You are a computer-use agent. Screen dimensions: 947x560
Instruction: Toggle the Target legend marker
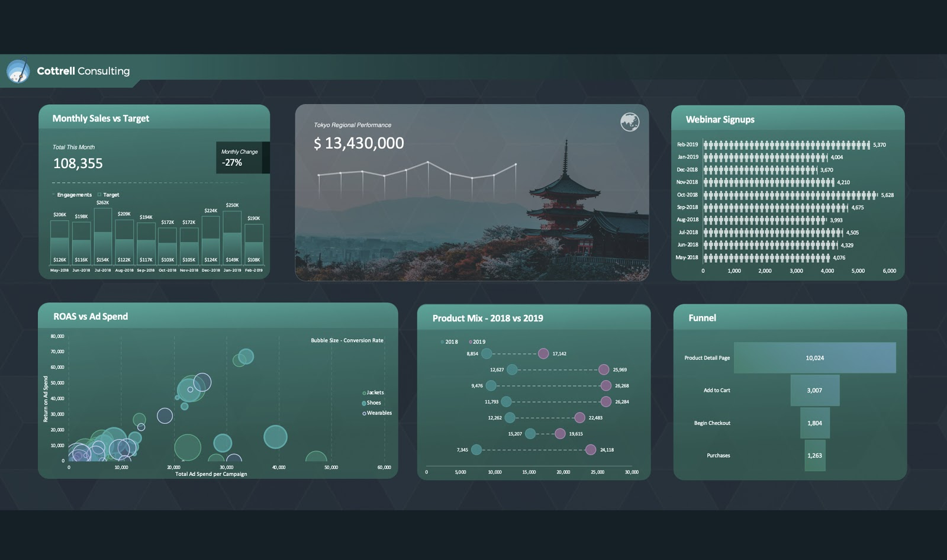99,195
